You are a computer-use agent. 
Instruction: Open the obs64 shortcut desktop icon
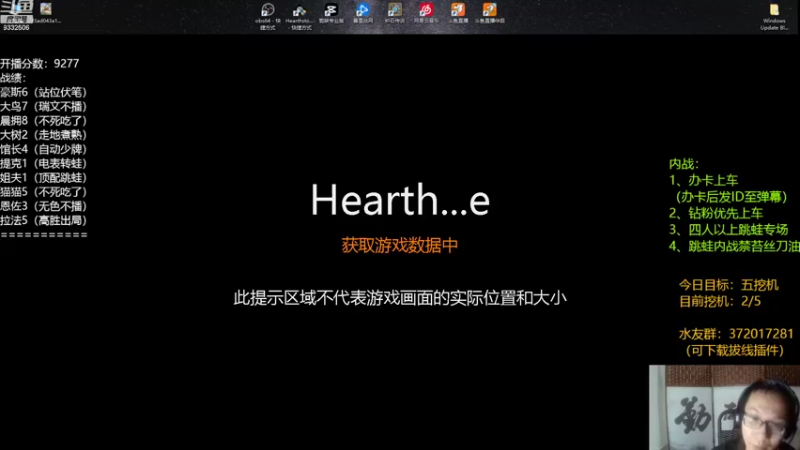click(x=267, y=16)
